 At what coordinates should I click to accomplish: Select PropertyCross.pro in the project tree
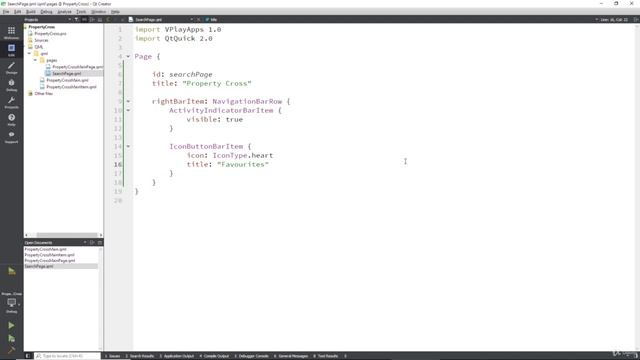[50, 33]
